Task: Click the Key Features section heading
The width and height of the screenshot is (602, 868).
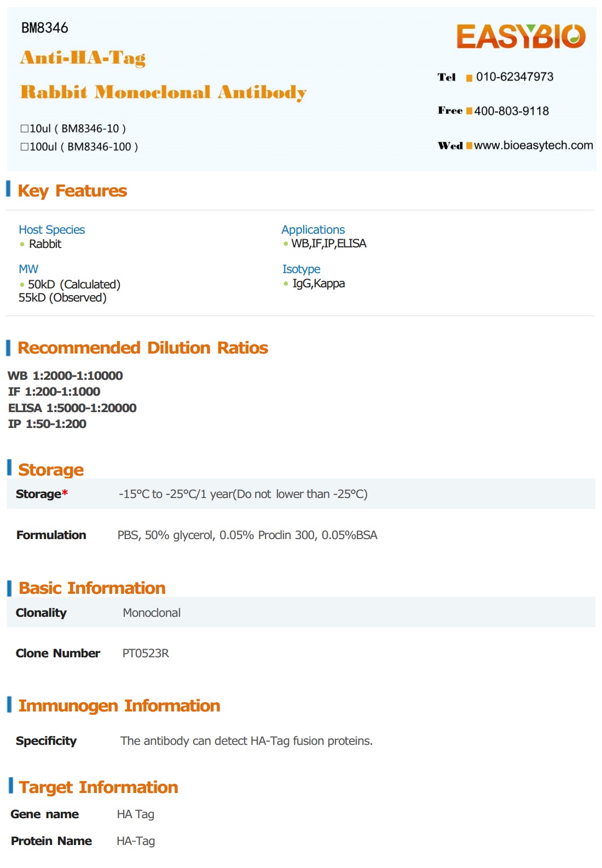Action: pyautogui.click(x=72, y=191)
